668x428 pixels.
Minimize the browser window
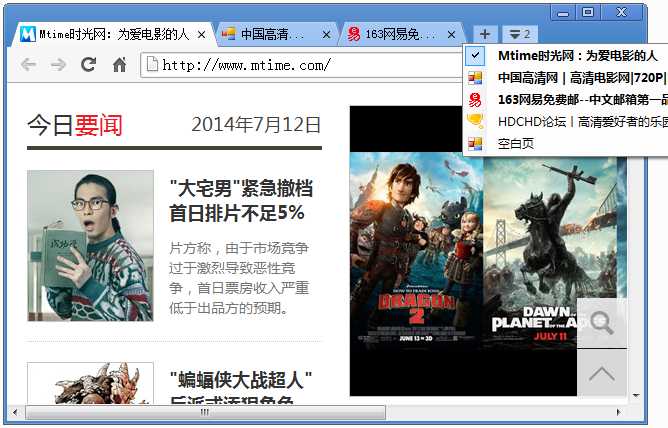(x=563, y=12)
